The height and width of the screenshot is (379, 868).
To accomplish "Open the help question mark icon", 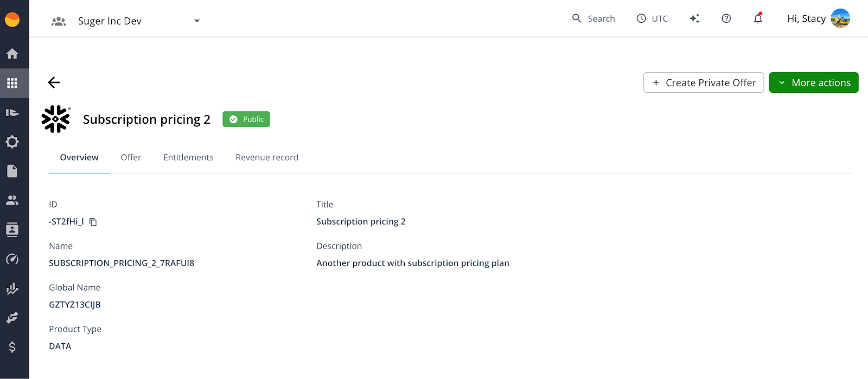I will click(726, 18).
